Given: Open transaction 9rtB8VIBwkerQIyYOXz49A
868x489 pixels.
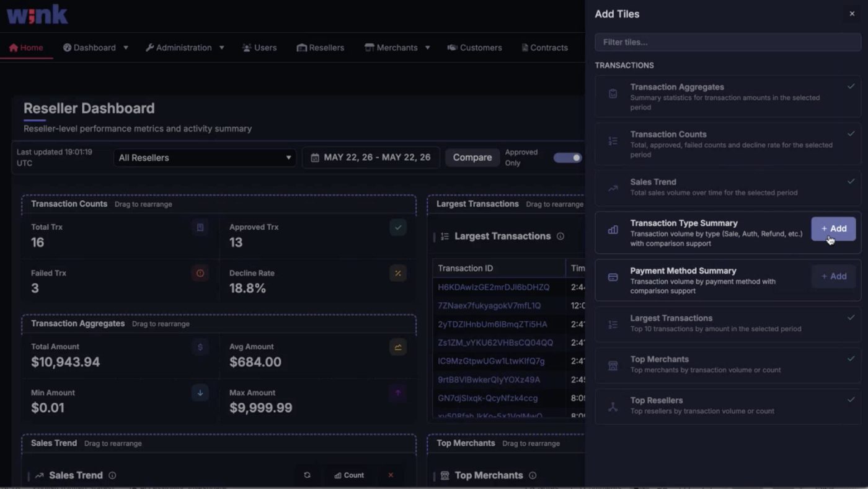Looking at the screenshot, I should [x=489, y=380].
